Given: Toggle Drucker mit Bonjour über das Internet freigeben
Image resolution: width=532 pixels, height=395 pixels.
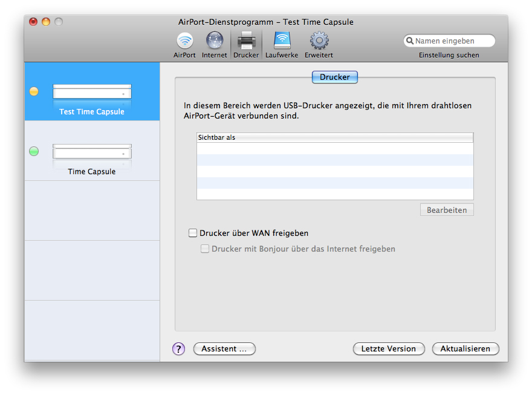Looking at the screenshot, I should tap(204, 249).
